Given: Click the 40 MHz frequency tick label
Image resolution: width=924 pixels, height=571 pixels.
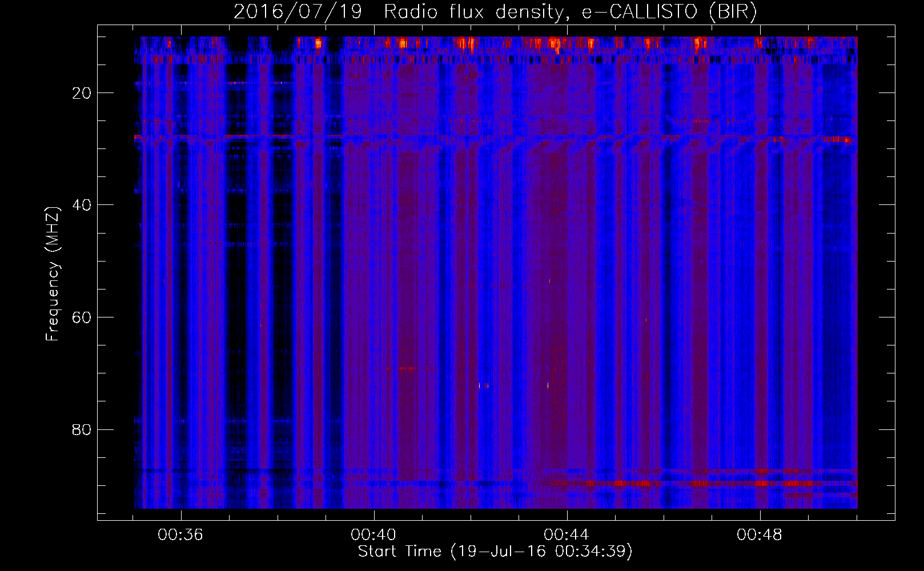Looking at the screenshot, I should pos(82,205).
